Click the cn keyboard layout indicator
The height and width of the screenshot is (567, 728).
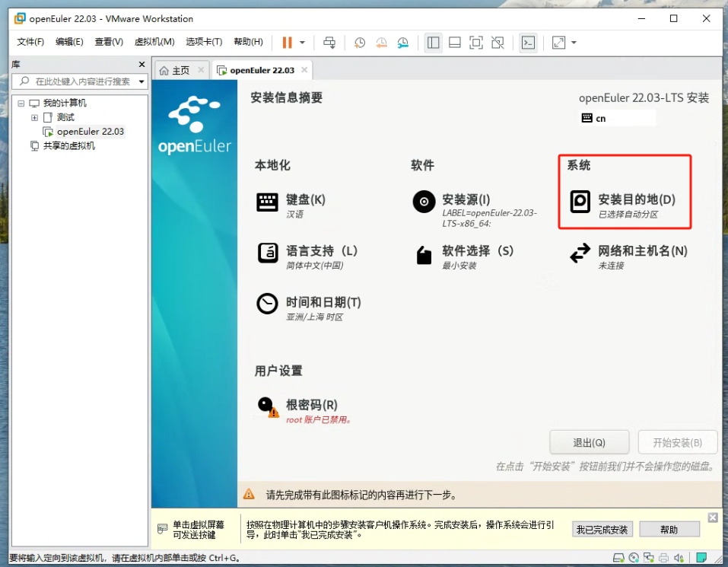tap(618, 118)
